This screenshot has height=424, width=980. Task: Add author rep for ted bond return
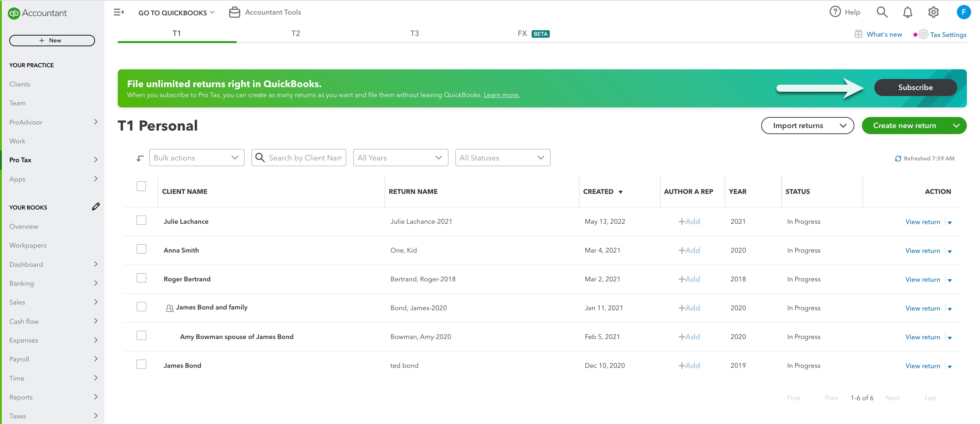[689, 365]
